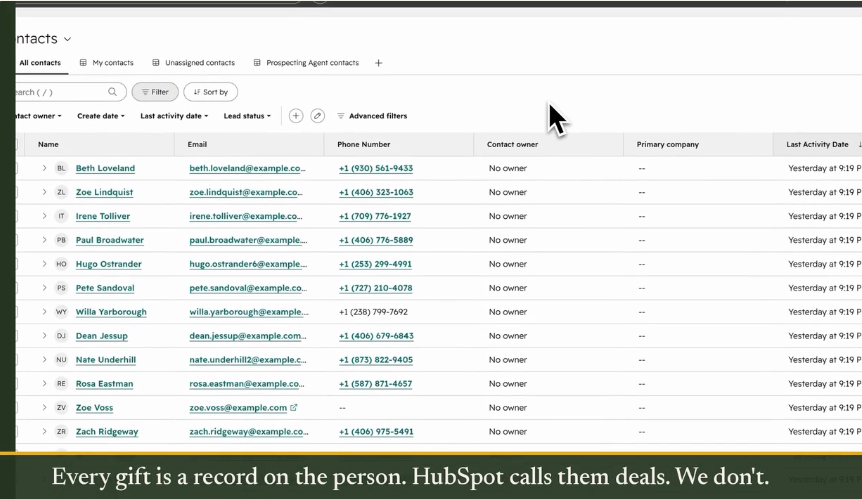The image size is (862, 499).
Task: Open the Create date filter dropdown
Action: tap(101, 116)
